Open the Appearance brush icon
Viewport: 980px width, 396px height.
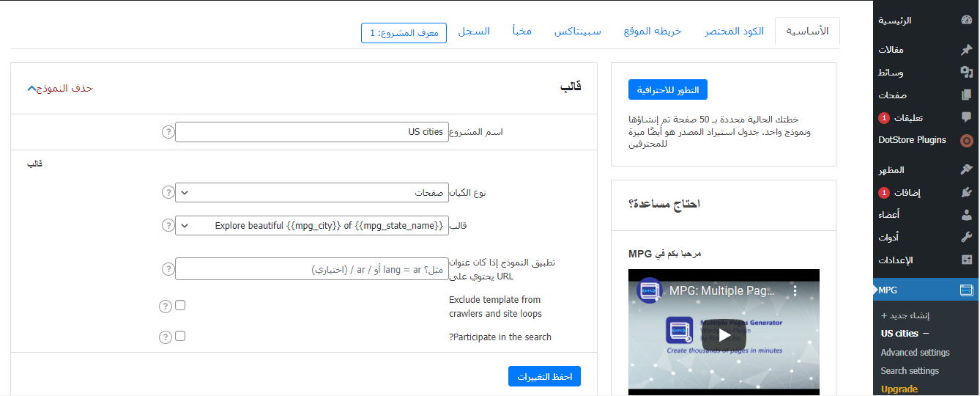966,170
